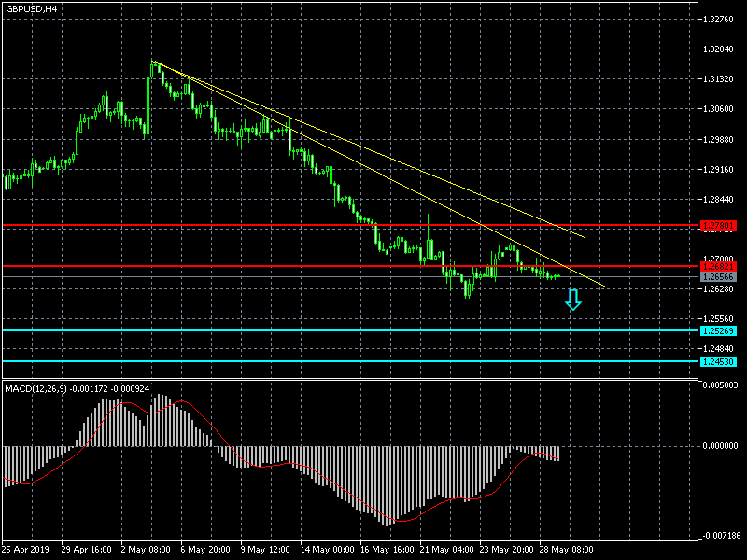747x560 pixels.
Task: Click the 0.005003 MACD scale value
Action: [721, 384]
